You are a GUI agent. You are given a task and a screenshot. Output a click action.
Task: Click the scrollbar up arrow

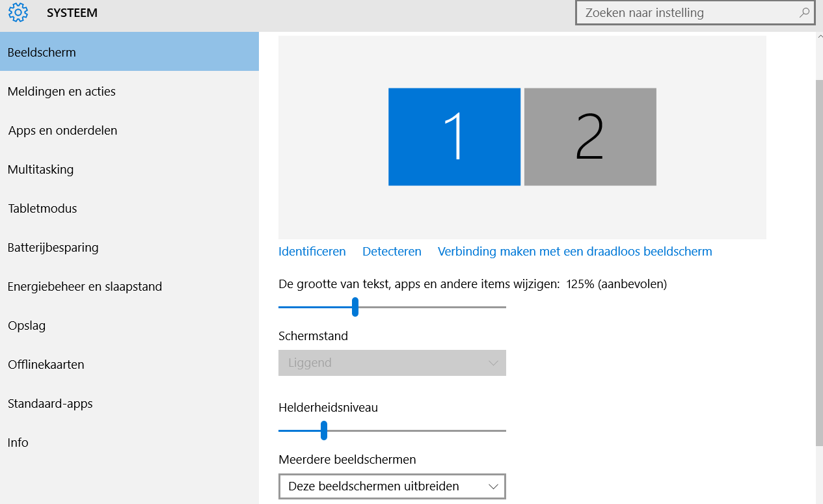tap(819, 37)
